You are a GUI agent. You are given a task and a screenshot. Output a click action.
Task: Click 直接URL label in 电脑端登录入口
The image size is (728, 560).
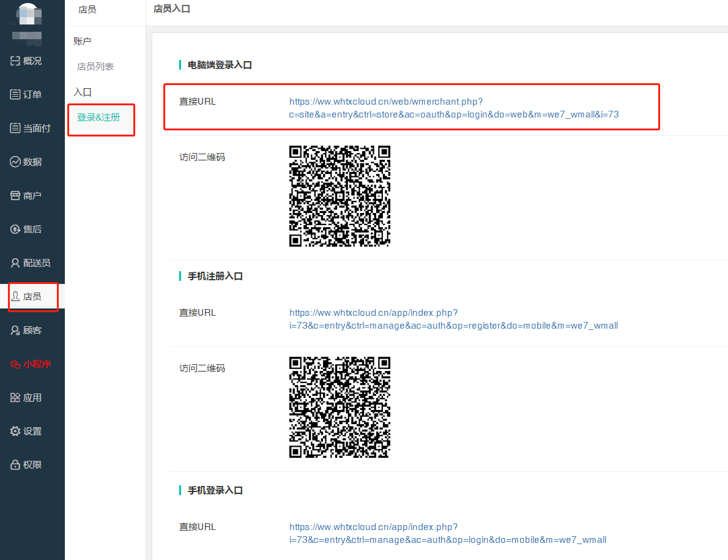pos(198,101)
